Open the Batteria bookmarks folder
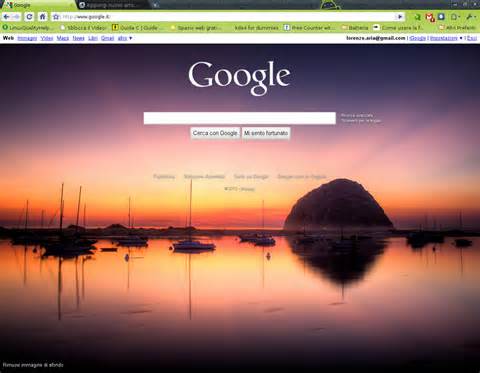 pos(355,28)
